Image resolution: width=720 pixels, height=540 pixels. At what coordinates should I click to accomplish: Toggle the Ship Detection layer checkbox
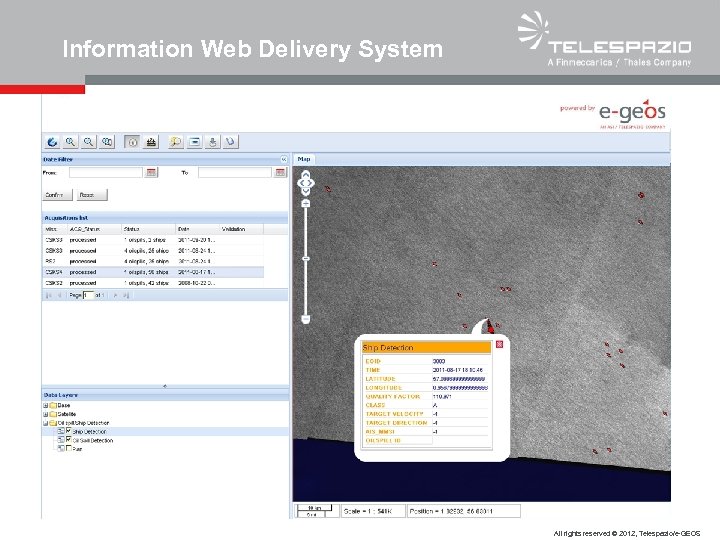point(69,431)
